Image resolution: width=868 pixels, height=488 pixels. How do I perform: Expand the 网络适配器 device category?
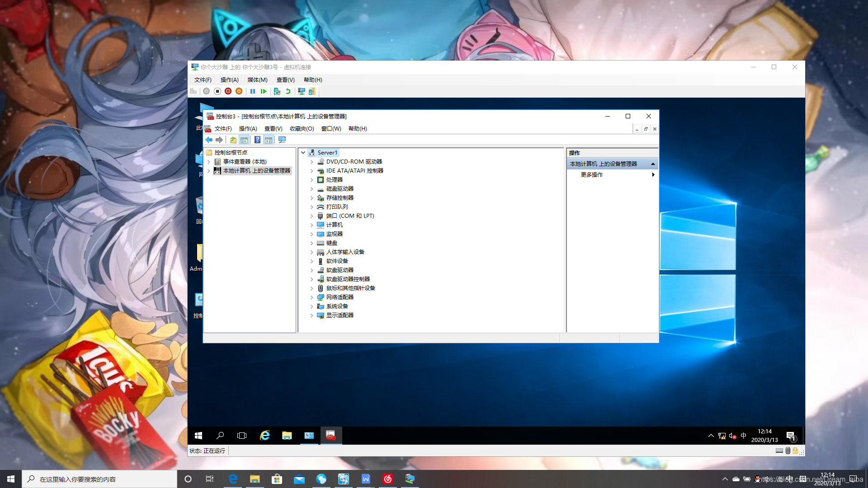coord(311,297)
